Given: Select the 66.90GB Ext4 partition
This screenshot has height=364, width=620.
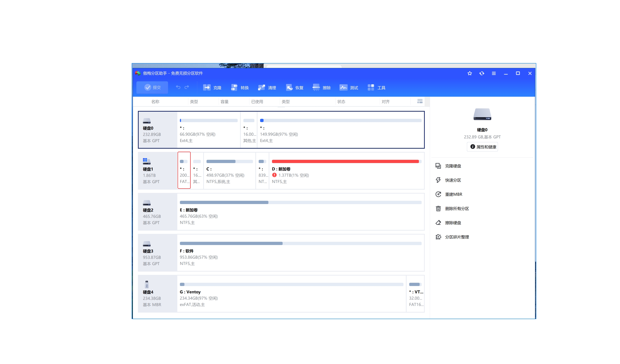Looking at the screenshot, I should pos(209,130).
